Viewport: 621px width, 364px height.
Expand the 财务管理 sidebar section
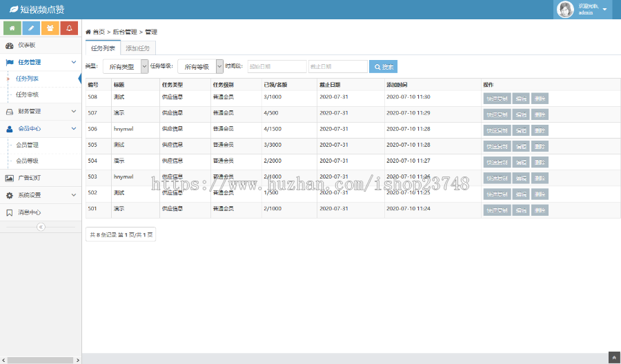point(40,111)
